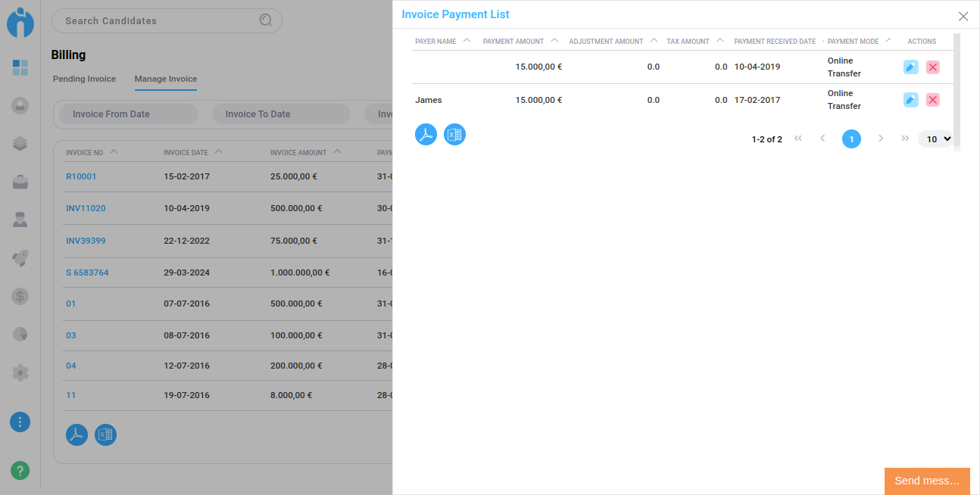Open the dashboard icon in sidebar

click(20, 67)
